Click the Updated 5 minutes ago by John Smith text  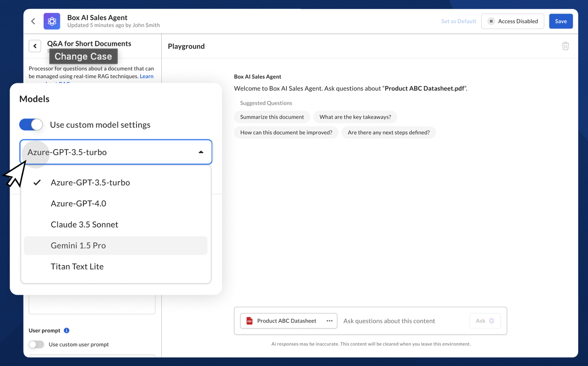pyautogui.click(x=113, y=25)
